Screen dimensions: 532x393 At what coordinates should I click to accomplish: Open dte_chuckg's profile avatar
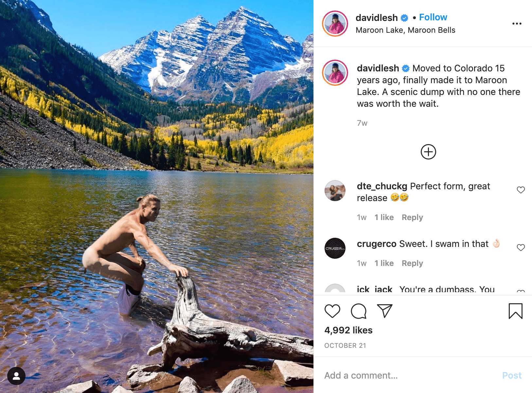pyautogui.click(x=335, y=191)
